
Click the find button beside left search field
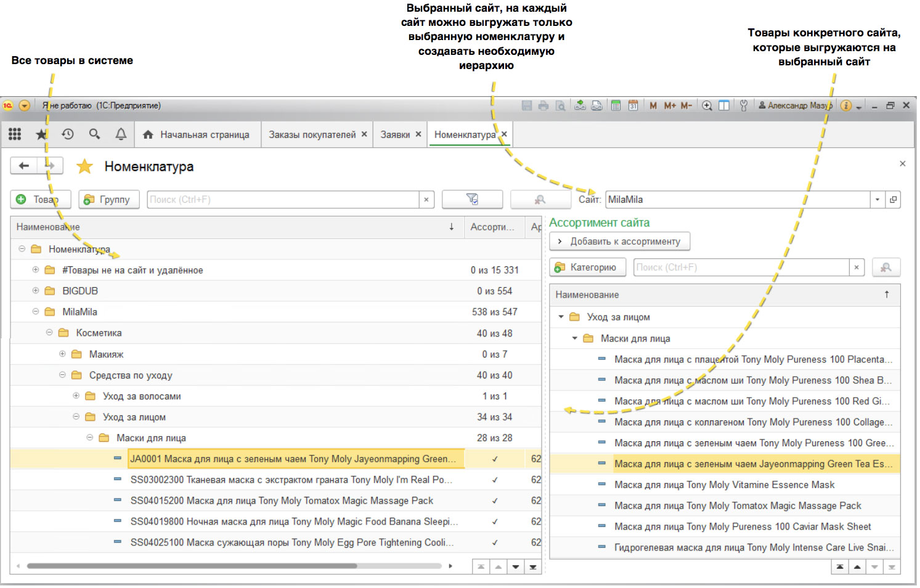[x=540, y=199]
